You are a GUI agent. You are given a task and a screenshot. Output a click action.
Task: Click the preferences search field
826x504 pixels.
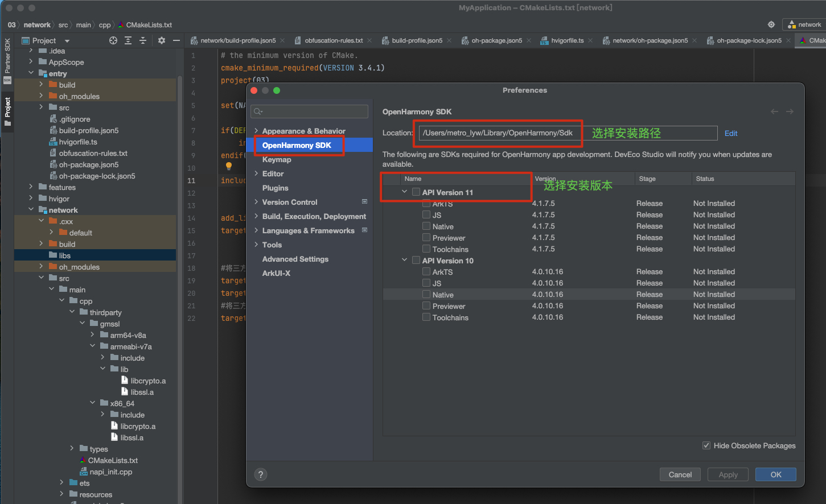coord(310,111)
